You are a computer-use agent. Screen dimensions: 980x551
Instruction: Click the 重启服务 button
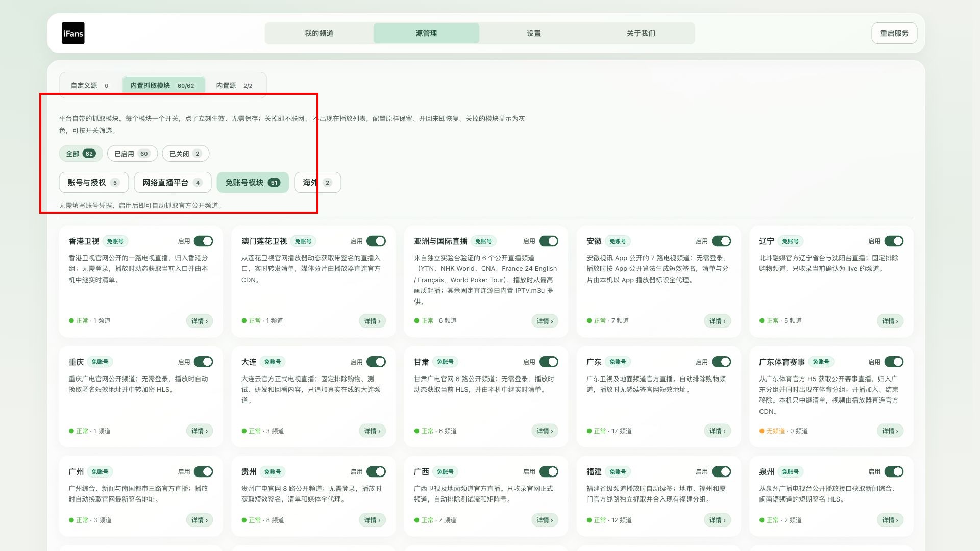point(894,33)
